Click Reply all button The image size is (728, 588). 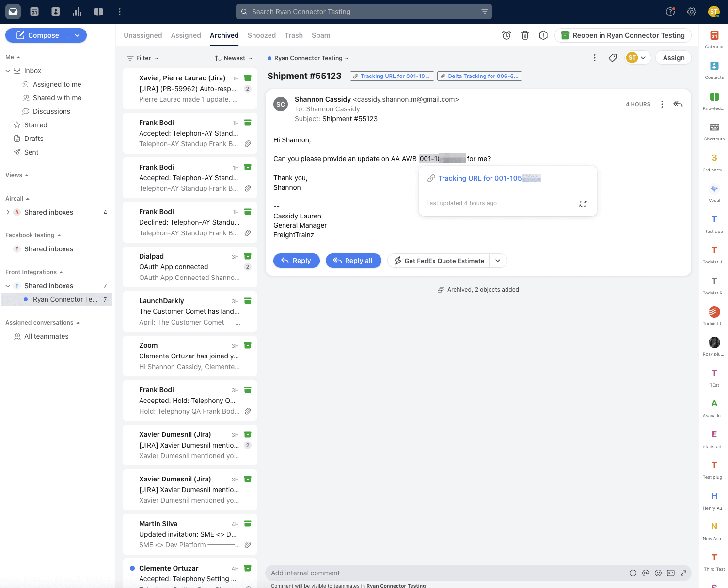pyautogui.click(x=353, y=261)
